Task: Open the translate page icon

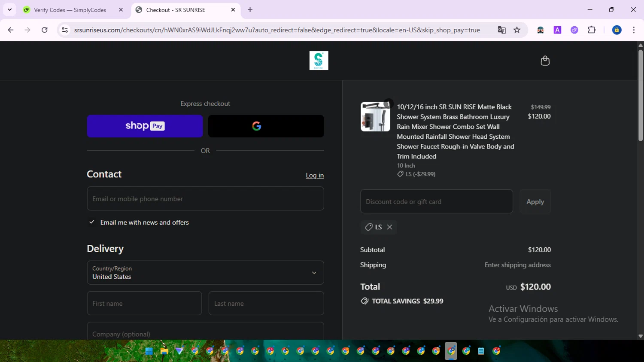Action: (x=501, y=30)
